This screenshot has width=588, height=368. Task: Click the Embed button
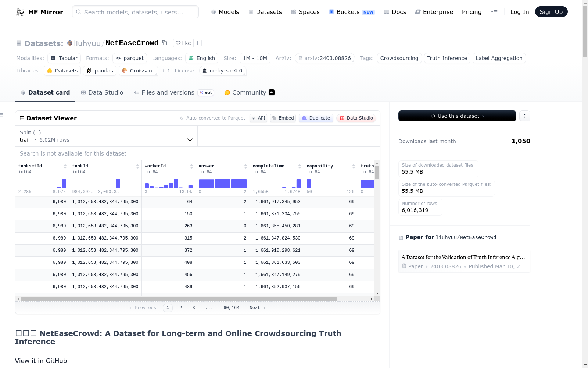point(283,118)
